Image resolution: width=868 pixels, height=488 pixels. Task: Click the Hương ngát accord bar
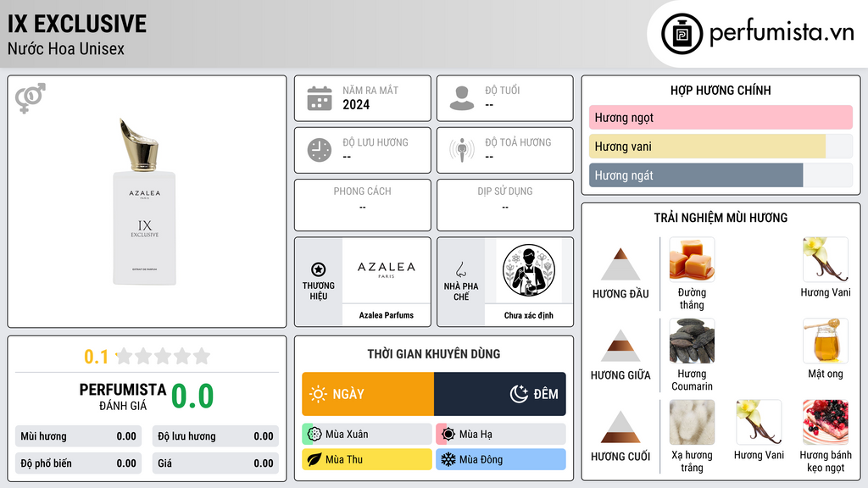(x=721, y=175)
